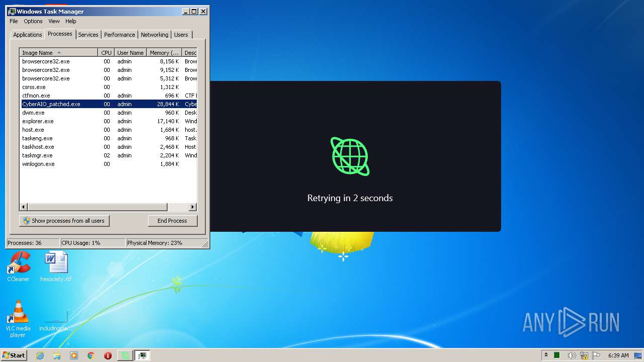Click the CPU Usage: 1% status entry
The height and width of the screenshot is (362, 644).
tap(93, 243)
